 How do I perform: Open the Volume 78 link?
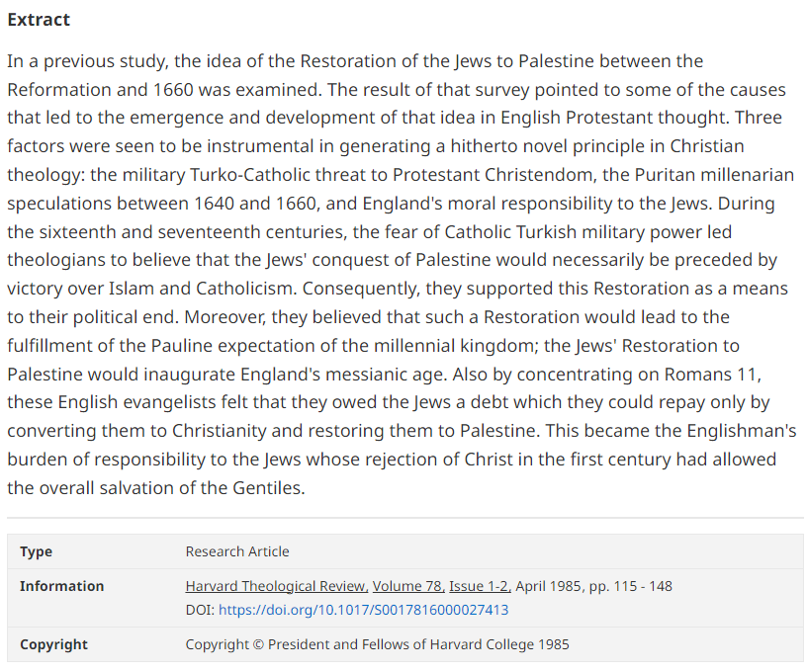(406, 586)
